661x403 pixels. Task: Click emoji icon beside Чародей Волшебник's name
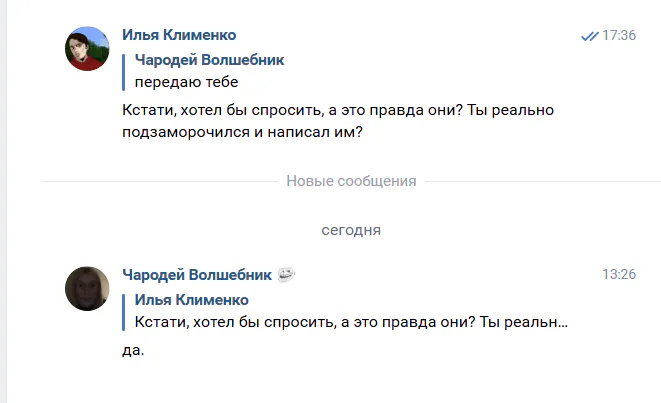coord(285,274)
